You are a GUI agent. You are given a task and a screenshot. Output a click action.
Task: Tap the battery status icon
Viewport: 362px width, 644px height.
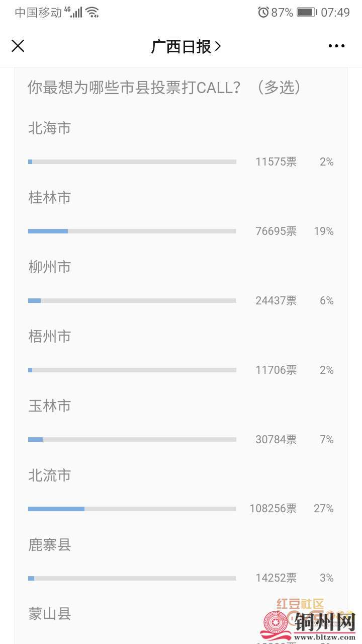point(306,13)
